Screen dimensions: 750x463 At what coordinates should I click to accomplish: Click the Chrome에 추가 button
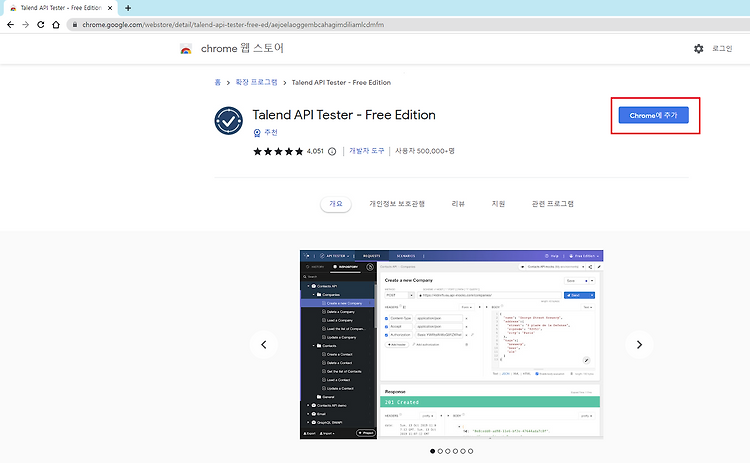click(x=653, y=115)
